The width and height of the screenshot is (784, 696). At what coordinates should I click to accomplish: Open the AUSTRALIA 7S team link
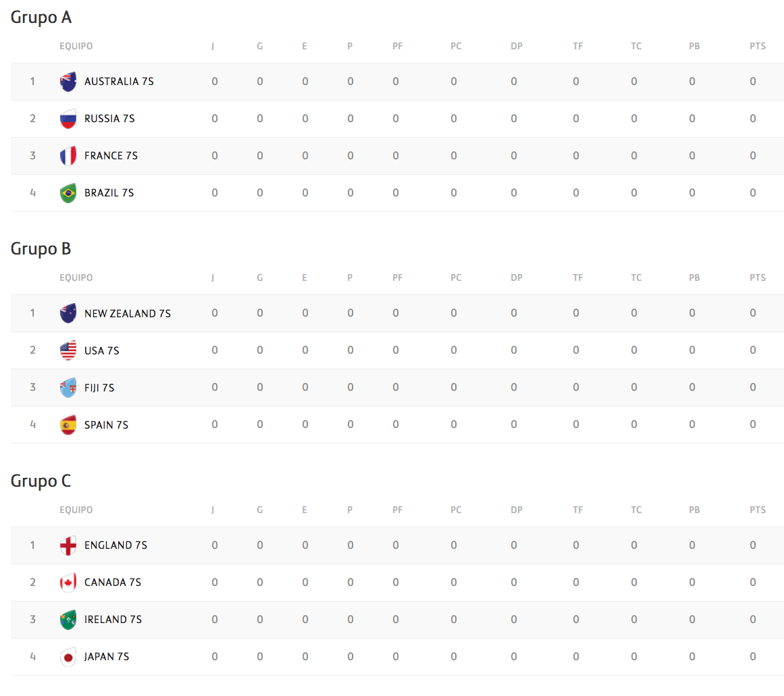119,82
